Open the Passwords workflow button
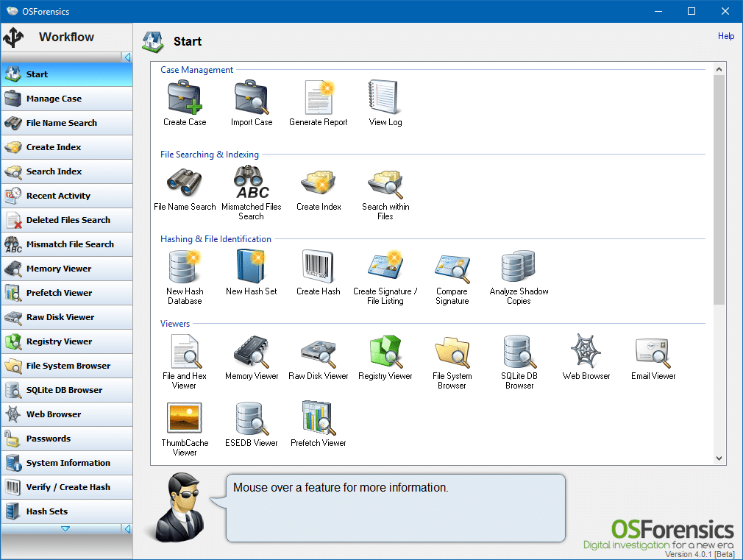The image size is (743, 560). click(66, 439)
